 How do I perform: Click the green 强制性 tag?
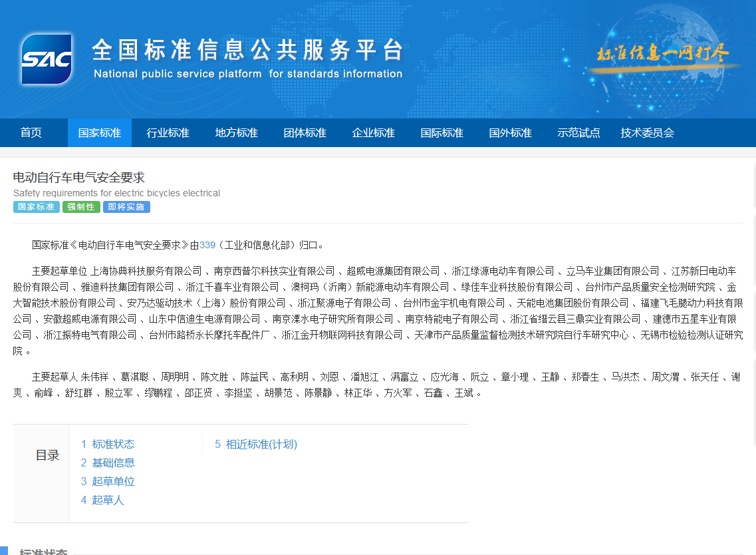(81, 207)
